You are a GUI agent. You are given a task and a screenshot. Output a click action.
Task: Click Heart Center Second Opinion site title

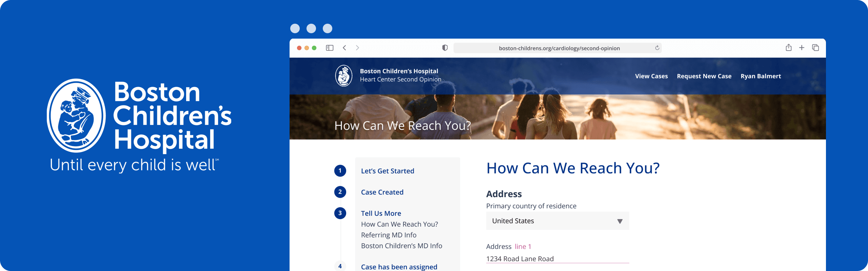[400, 79]
